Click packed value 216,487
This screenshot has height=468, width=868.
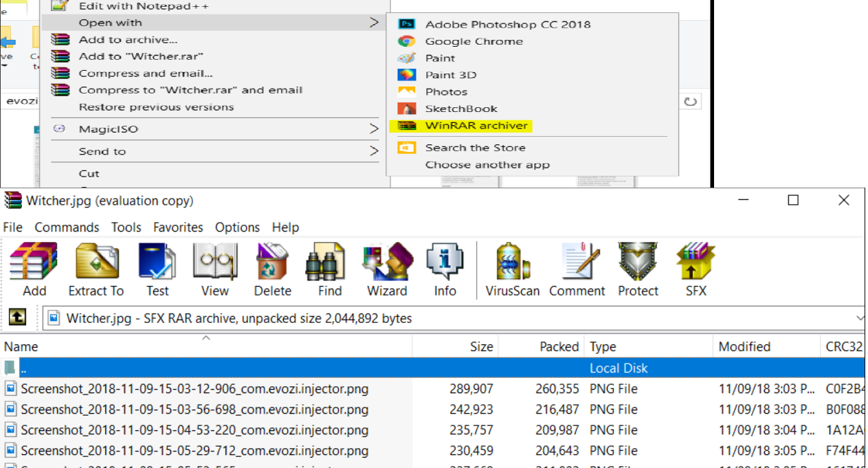pos(557,410)
